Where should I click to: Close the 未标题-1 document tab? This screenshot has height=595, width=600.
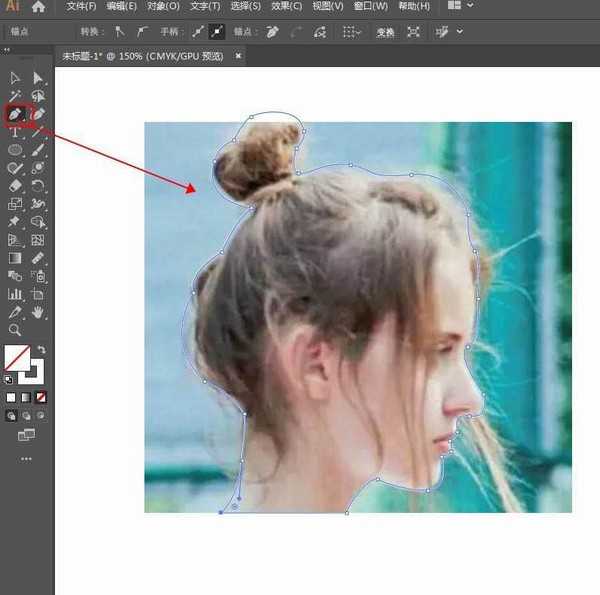click(x=238, y=56)
